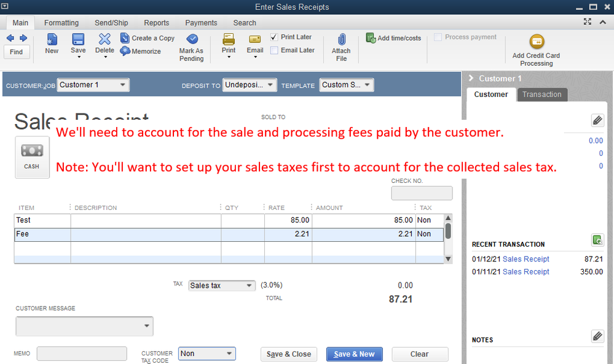Open the 01/11/21 Sales Receipt link
This screenshot has width=614, height=364.
(x=526, y=272)
